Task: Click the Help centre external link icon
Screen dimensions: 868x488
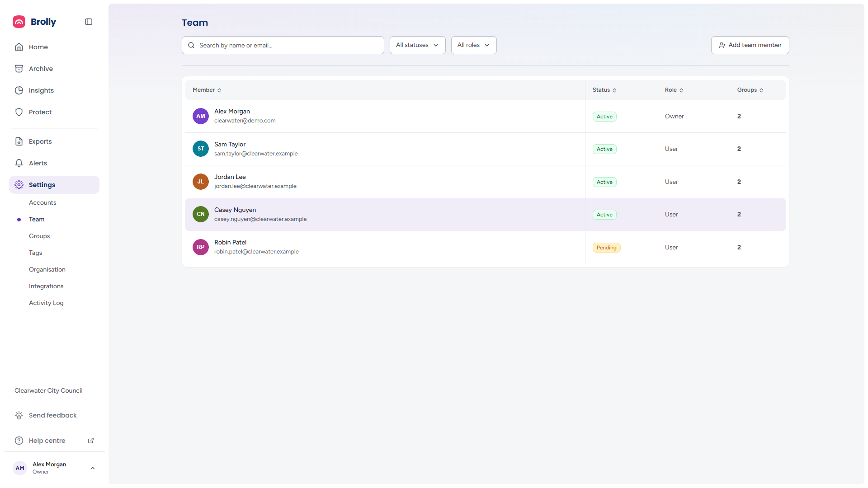Action: tap(91, 441)
